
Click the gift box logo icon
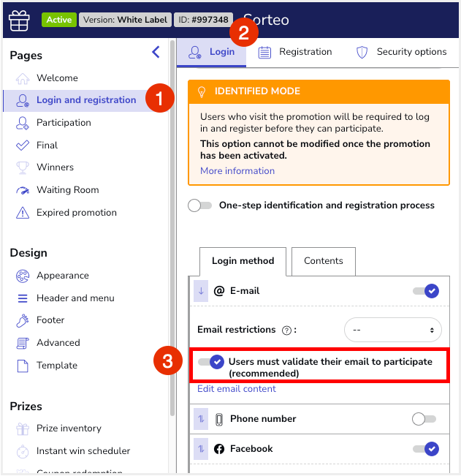[19, 20]
